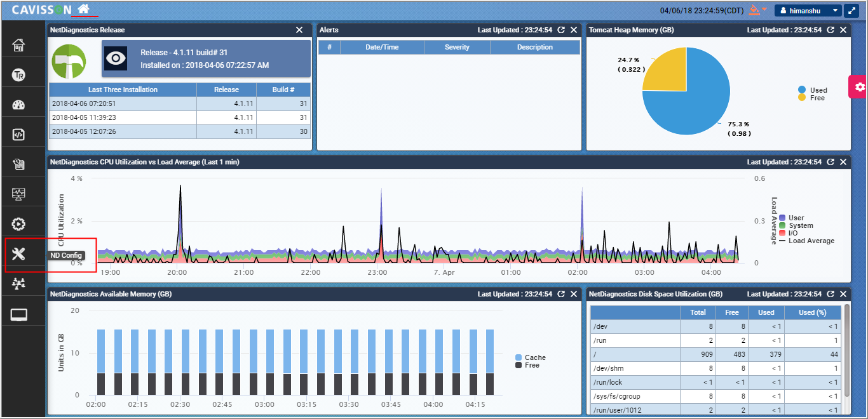Open the dashboard gauge icon in sidebar
This screenshot has height=419, width=868.
[18, 105]
